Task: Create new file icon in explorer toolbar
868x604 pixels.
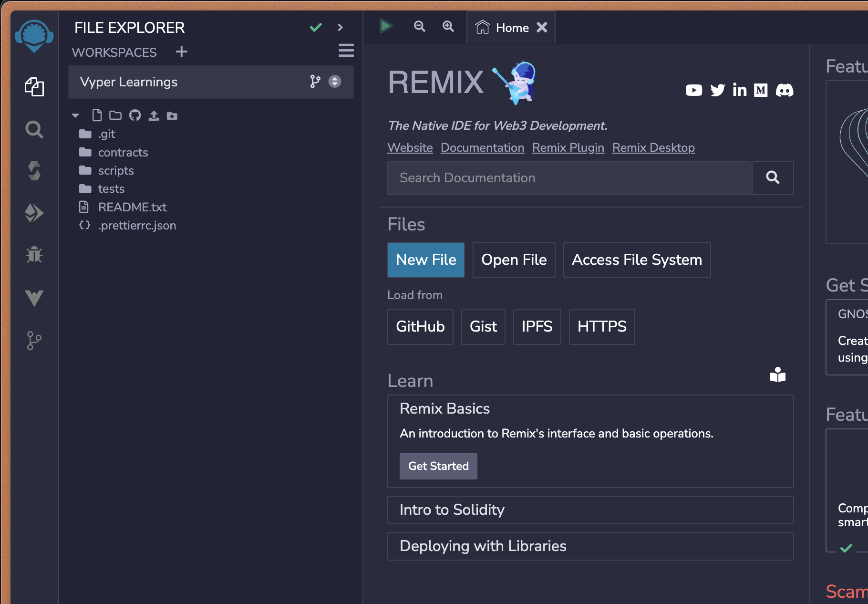Action: click(97, 115)
